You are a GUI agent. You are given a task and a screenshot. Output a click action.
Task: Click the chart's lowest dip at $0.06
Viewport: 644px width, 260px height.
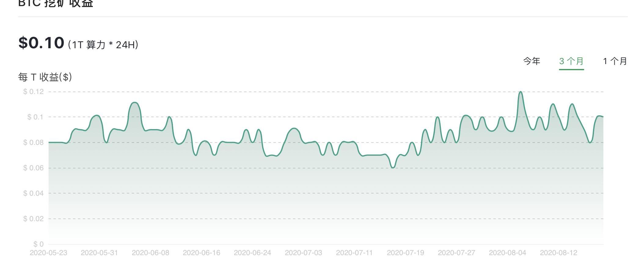(x=393, y=168)
